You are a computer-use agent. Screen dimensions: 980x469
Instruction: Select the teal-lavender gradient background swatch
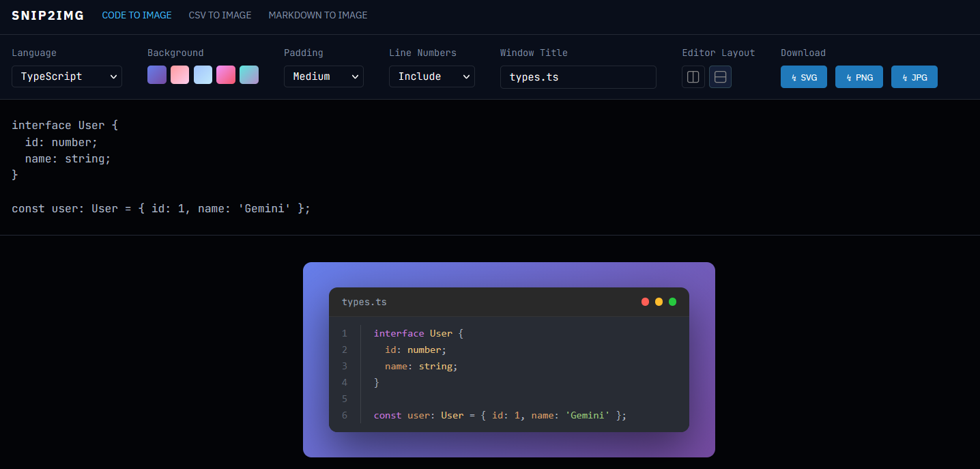pyautogui.click(x=249, y=75)
